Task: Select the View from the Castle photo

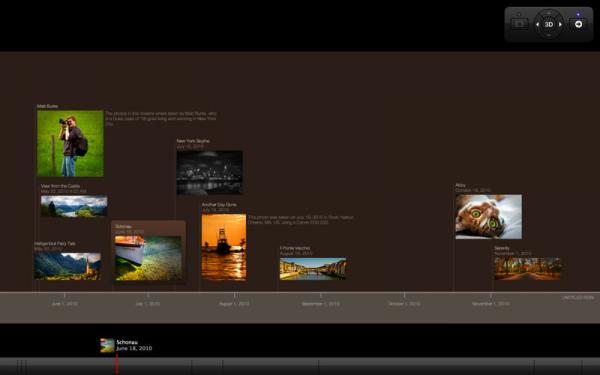Action: pos(74,206)
